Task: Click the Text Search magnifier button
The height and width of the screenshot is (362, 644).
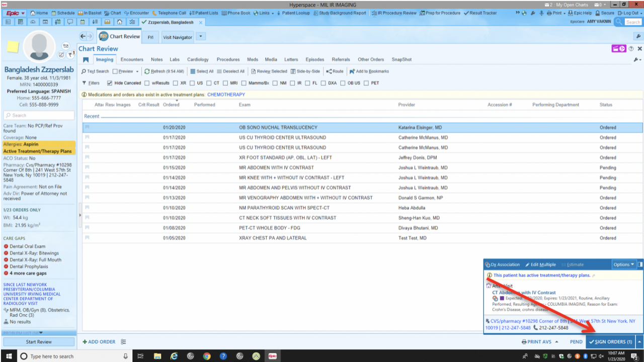Action: tap(95, 71)
